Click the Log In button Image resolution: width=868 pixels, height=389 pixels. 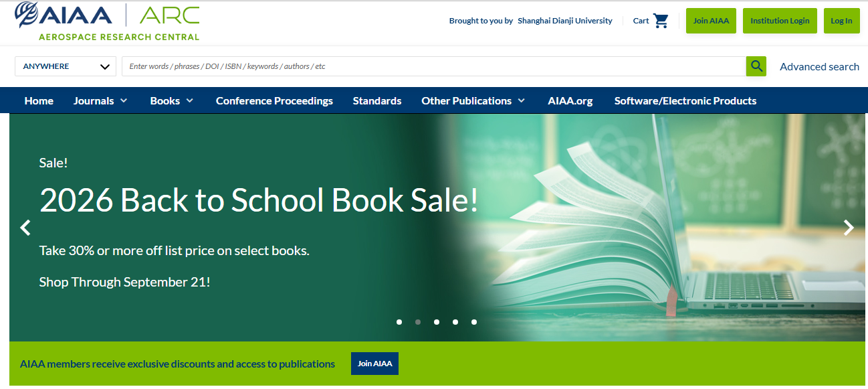pos(841,21)
